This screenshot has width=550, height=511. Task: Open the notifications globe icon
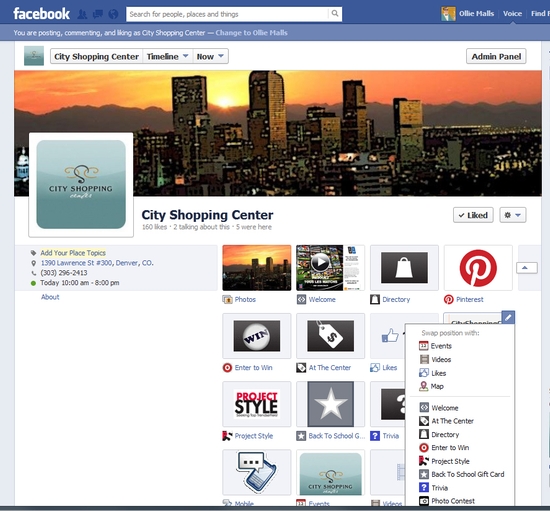tap(113, 14)
